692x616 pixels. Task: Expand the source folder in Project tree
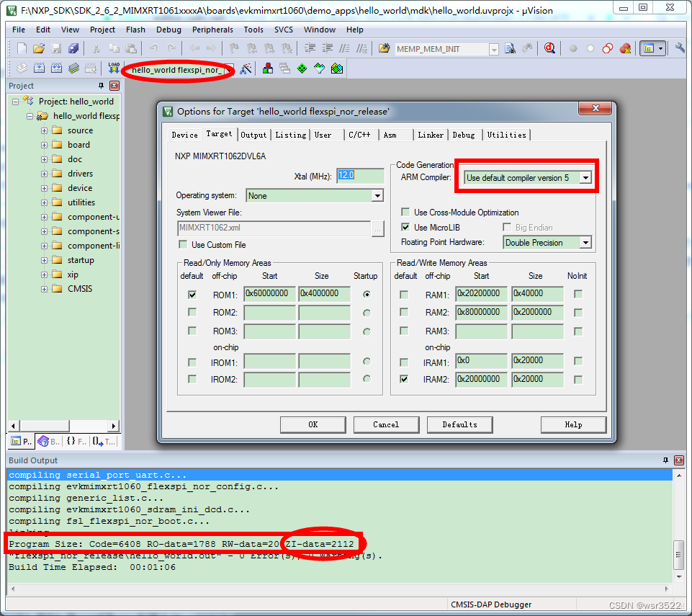pyautogui.click(x=44, y=130)
